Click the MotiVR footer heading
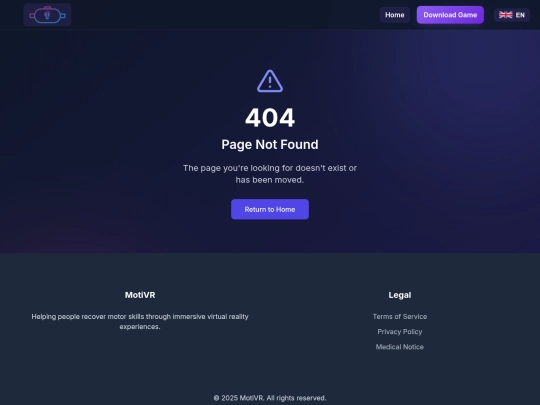 click(140, 295)
